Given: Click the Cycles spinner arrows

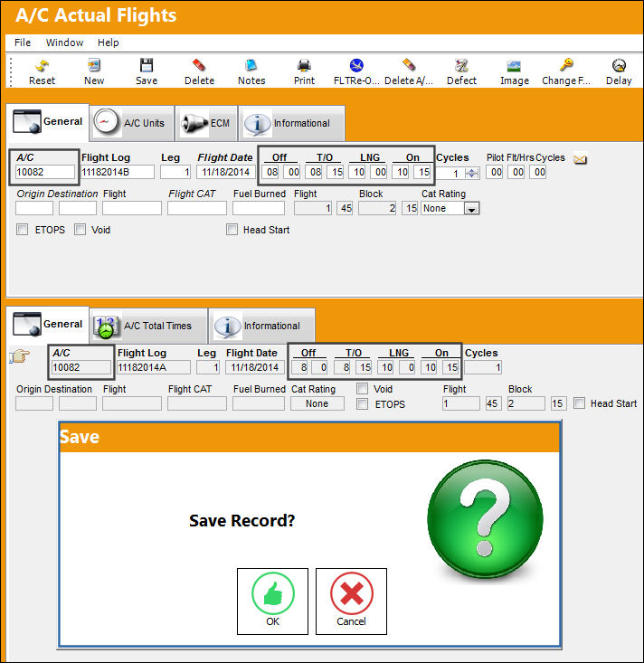Looking at the screenshot, I should coord(471,173).
